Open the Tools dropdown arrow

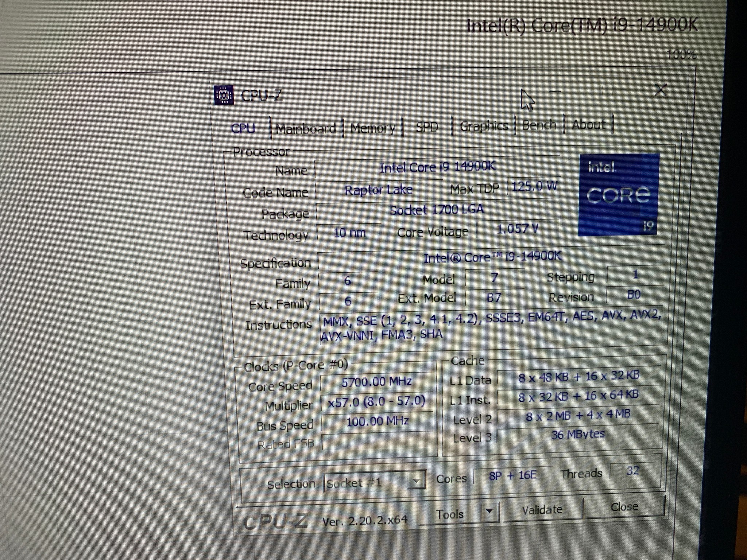489,512
